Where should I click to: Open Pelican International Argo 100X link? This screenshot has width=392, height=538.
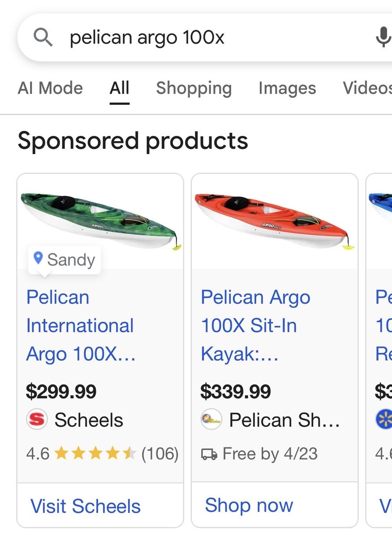[81, 325]
